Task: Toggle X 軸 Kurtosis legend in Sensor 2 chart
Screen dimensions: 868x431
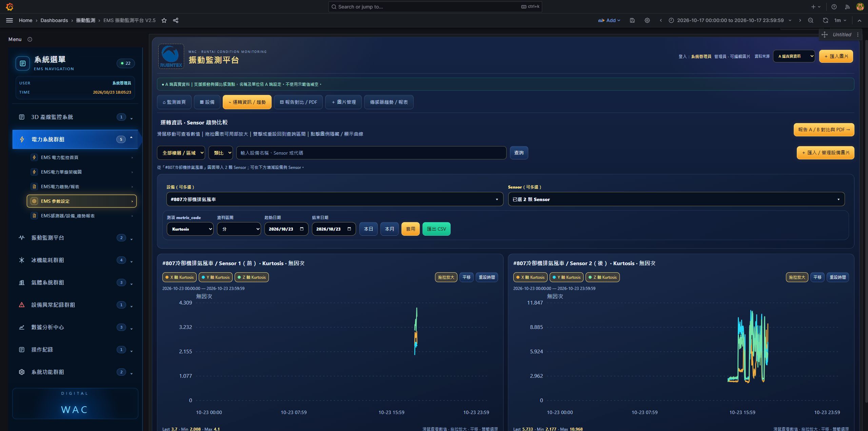Action: pyautogui.click(x=531, y=277)
